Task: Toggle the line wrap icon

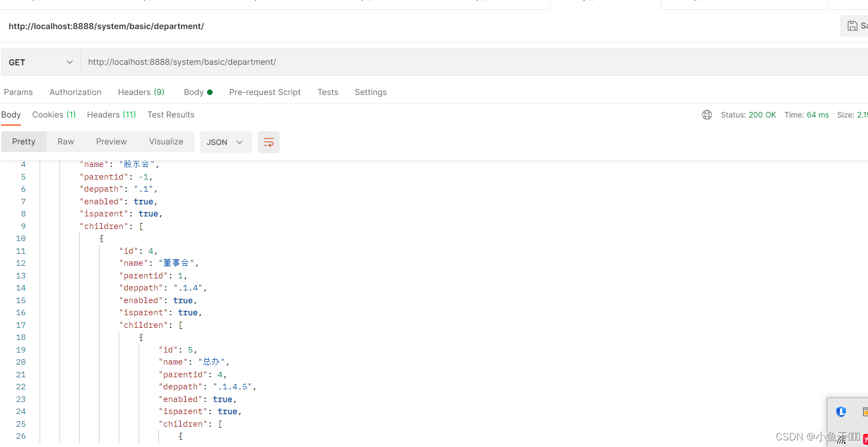Action: pyautogui.click(x=269, y=142)
